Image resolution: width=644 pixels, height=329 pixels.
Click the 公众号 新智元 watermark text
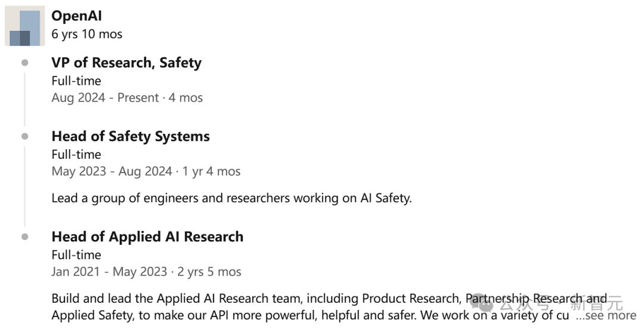point(561,304)
